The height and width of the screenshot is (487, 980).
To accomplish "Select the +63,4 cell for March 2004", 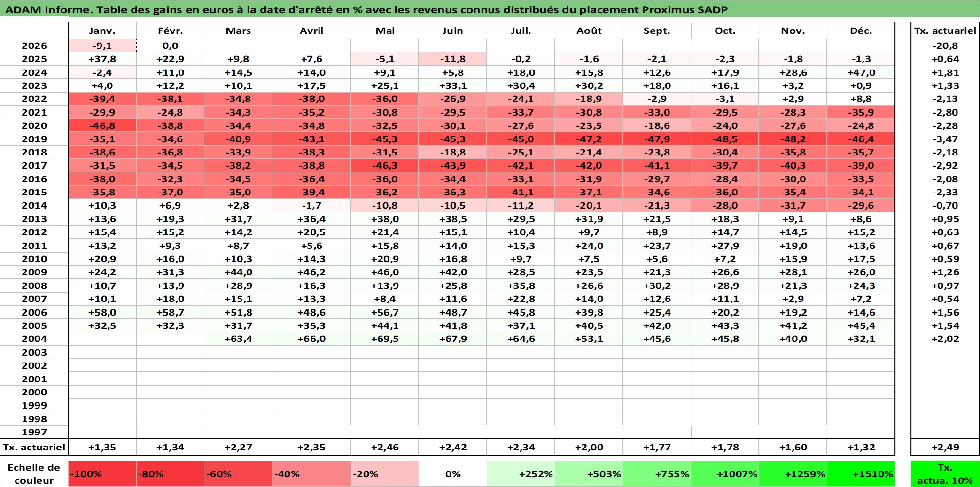I will click(238, 339).
